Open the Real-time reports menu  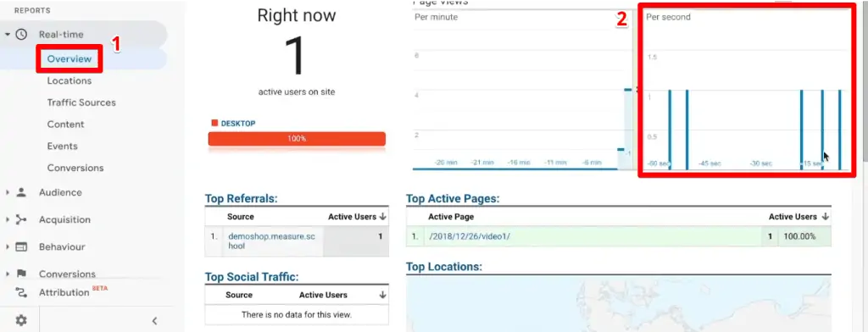click(61, 35)
